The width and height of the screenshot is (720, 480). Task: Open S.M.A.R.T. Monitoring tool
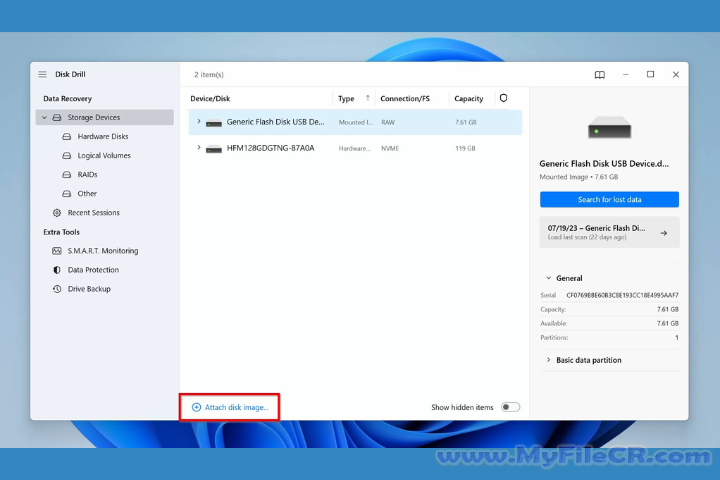pos(103,251)
